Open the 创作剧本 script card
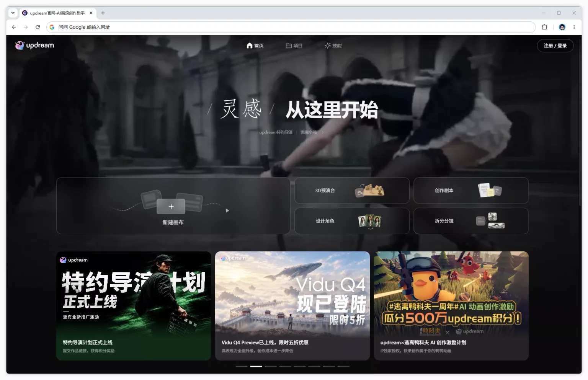This screenshot has width=588, height=380. tap(471, 190)
